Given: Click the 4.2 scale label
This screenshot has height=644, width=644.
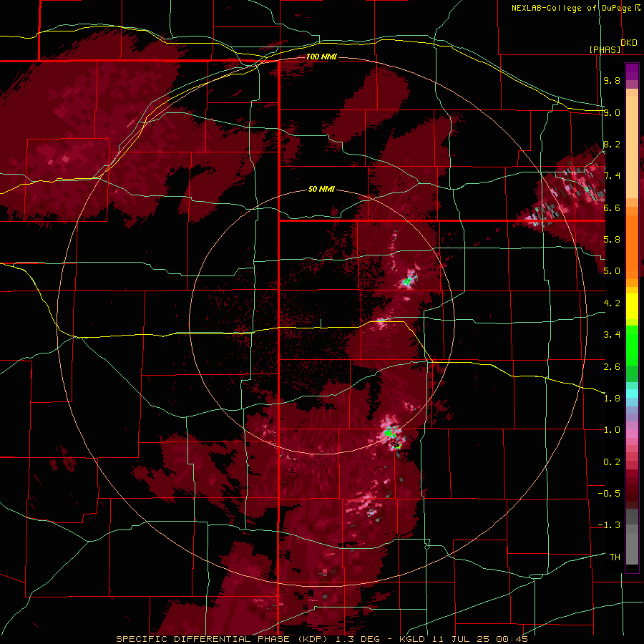Looking at the screenshot, I should pos(612,303).
